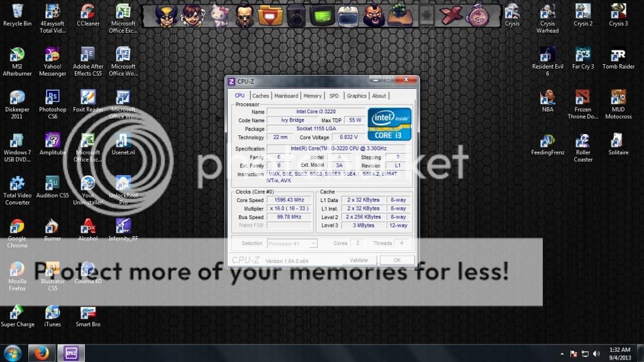
Task: Switch to the About tab
Action: tap(379, 96)
